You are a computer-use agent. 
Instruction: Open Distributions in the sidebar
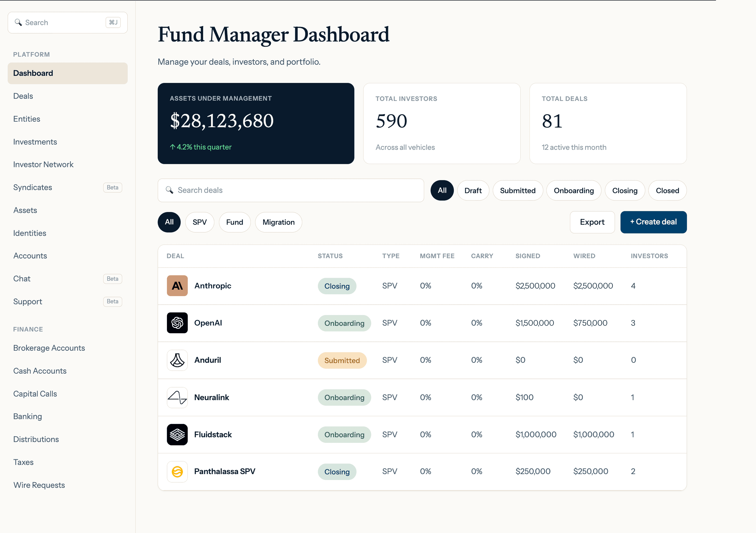(67, 439)
